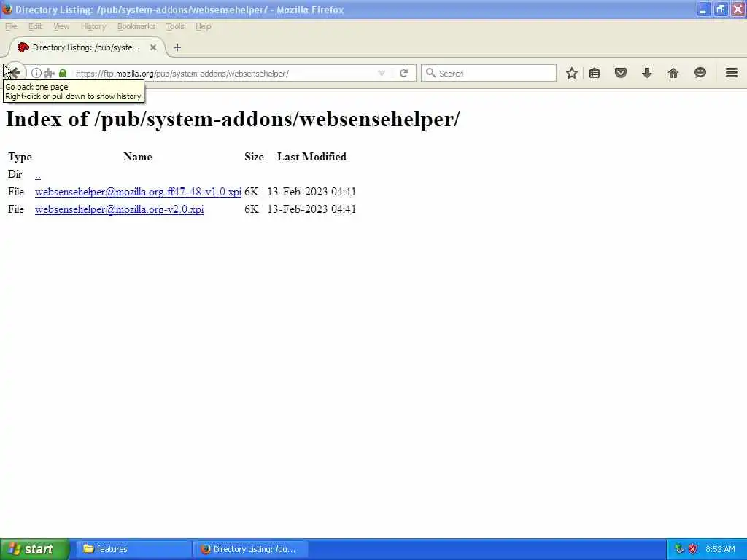The height and width of the screenshot is (560, 747).
Task: Open the Tools menu
Action: (x=175, y=26)
